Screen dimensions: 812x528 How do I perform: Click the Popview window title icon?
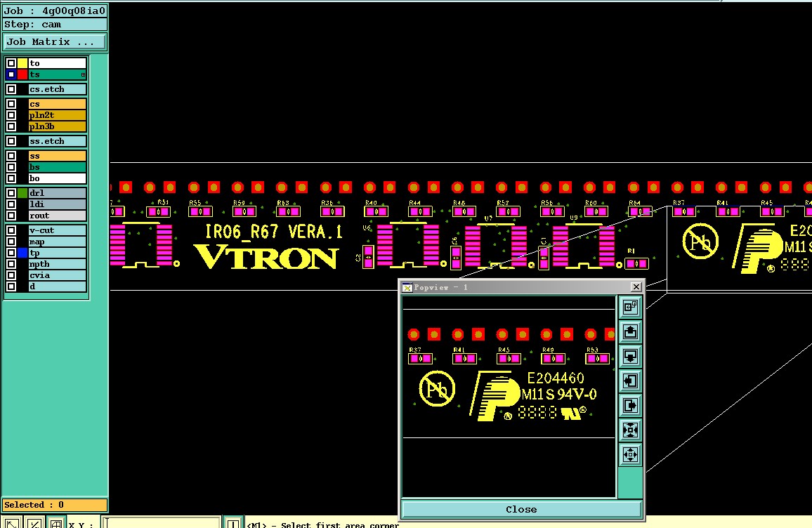coord(407,287)
